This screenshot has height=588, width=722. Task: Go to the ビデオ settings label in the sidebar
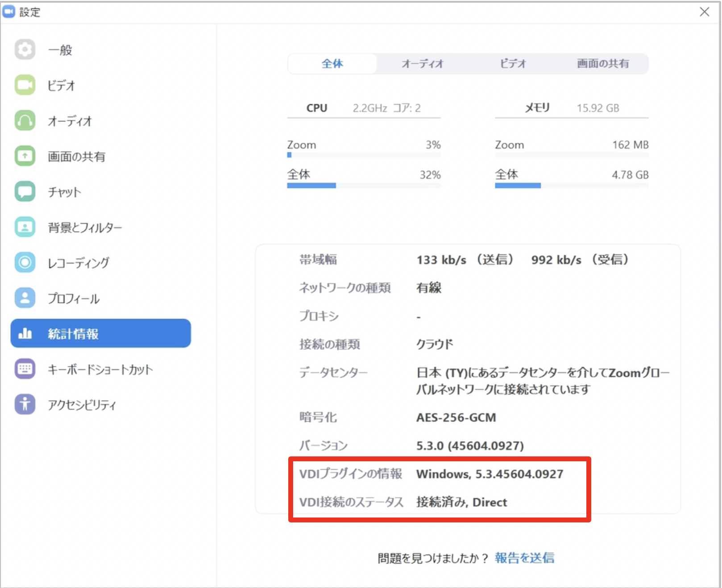pos(62,85)
